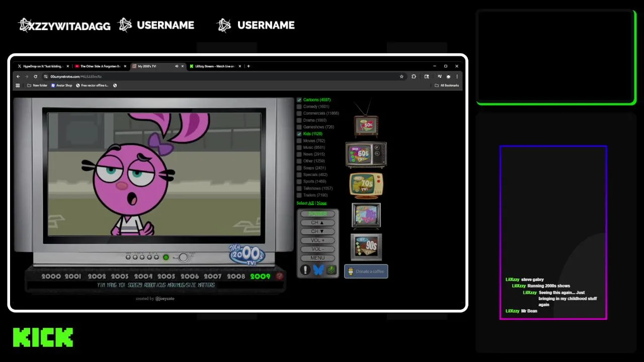The image size is (644, 362).
Task: Click the media control icon in toolbar
Action: point(439,76)
